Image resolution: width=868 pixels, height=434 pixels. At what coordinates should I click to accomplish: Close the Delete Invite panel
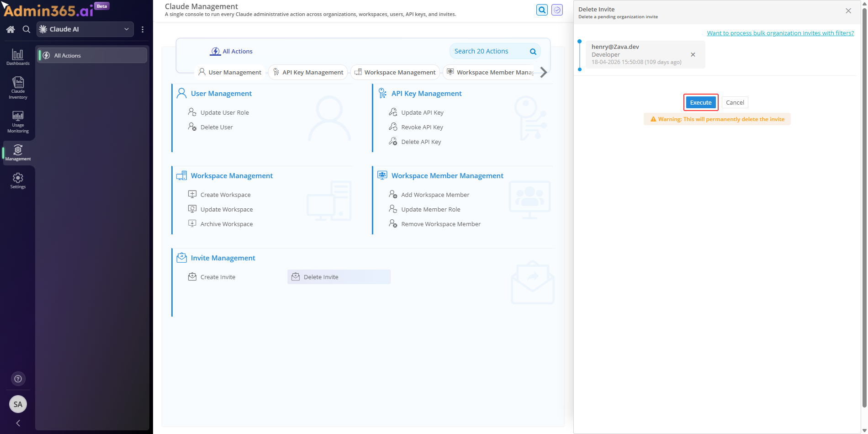(848, 11)
